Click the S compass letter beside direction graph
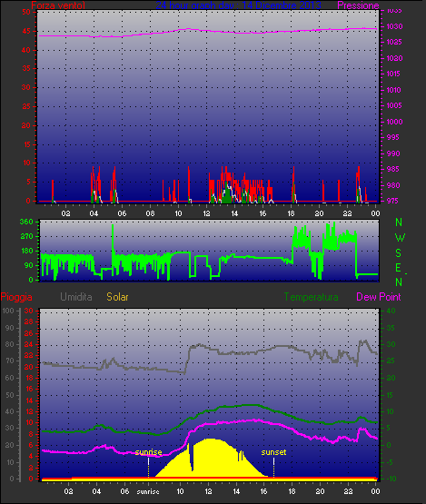Screen dimensions: 426x504 coord(399,253)
